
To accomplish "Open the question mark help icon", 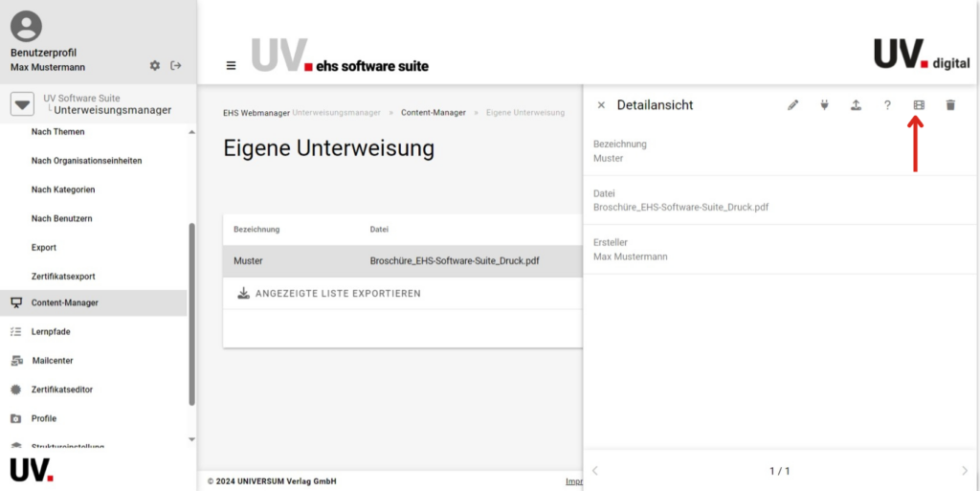I will coord(887,105).
